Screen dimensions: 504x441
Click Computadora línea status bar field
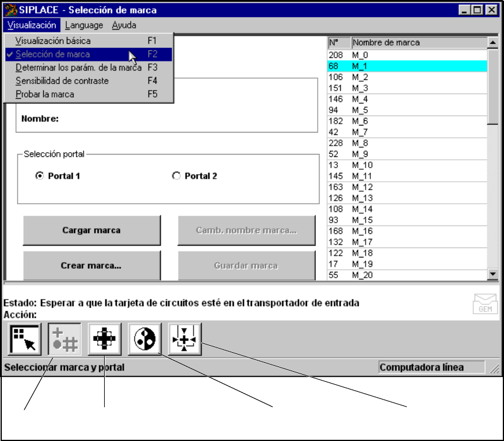point(432,367)
